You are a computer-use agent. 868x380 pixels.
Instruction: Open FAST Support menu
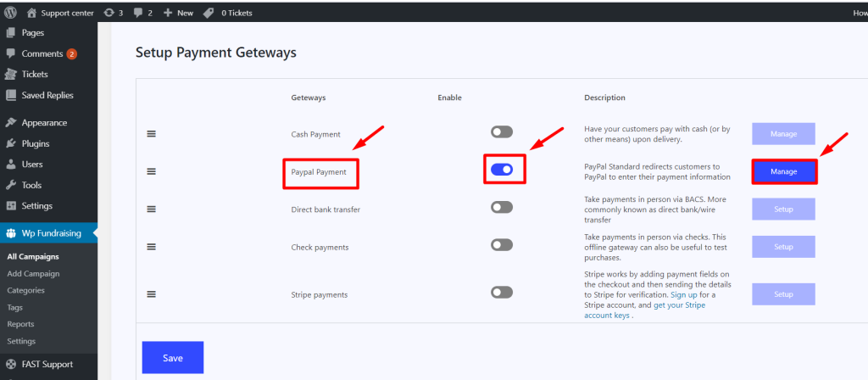point(48,365)
